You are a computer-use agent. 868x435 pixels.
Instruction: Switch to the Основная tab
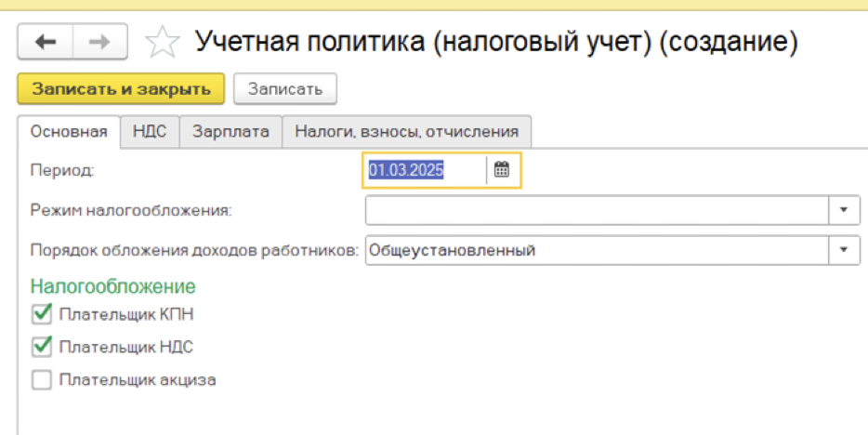[x=69, y=132]
